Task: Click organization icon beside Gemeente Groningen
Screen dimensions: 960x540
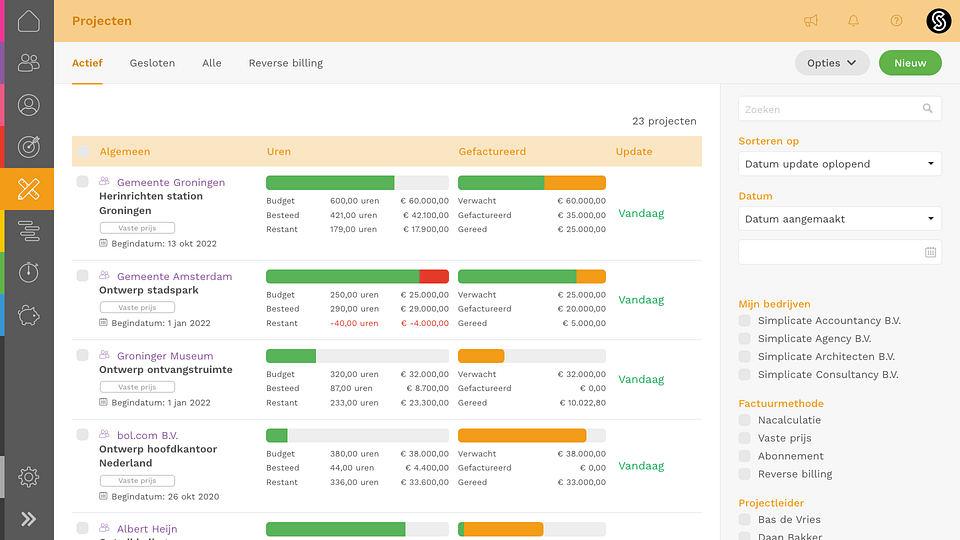Action: pyautogui.click(x=104, y=181)
